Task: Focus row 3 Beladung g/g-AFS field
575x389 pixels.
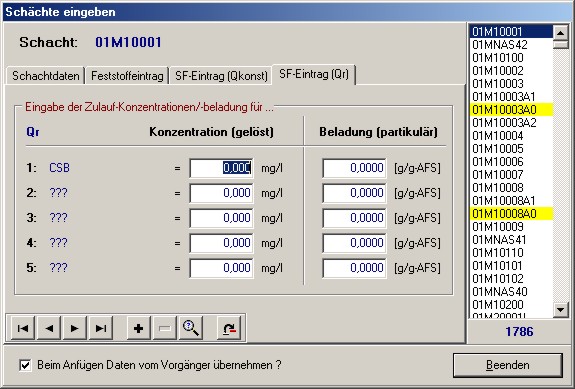Action: coord(354,218)
